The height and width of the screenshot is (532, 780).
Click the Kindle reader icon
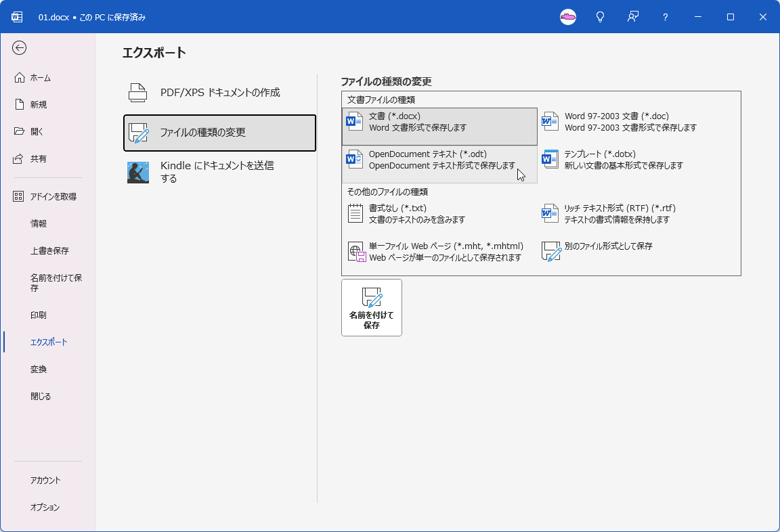pos(138,173)
